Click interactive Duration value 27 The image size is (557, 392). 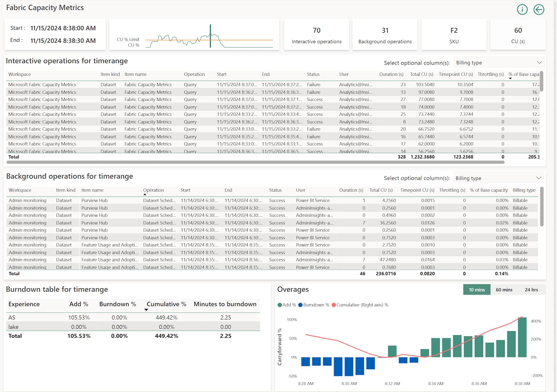point(403,99)
